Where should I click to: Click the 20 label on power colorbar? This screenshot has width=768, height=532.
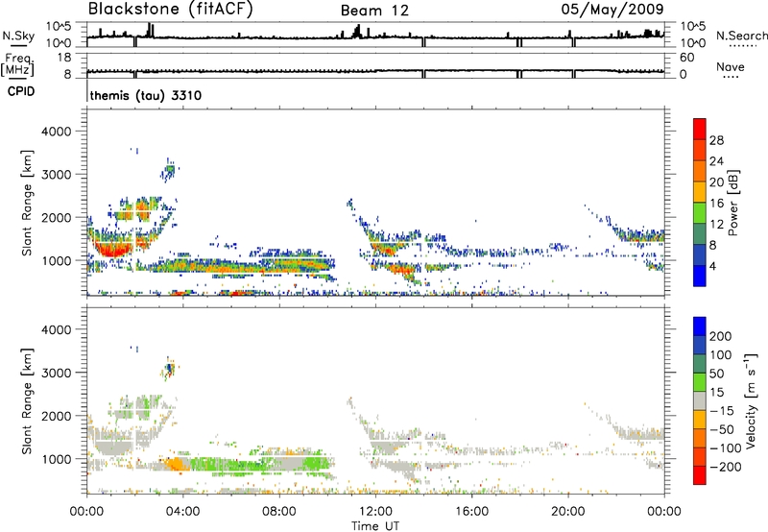716,182
